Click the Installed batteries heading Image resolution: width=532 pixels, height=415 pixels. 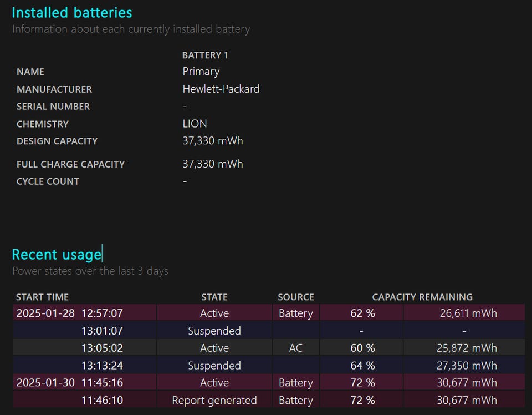72,13
